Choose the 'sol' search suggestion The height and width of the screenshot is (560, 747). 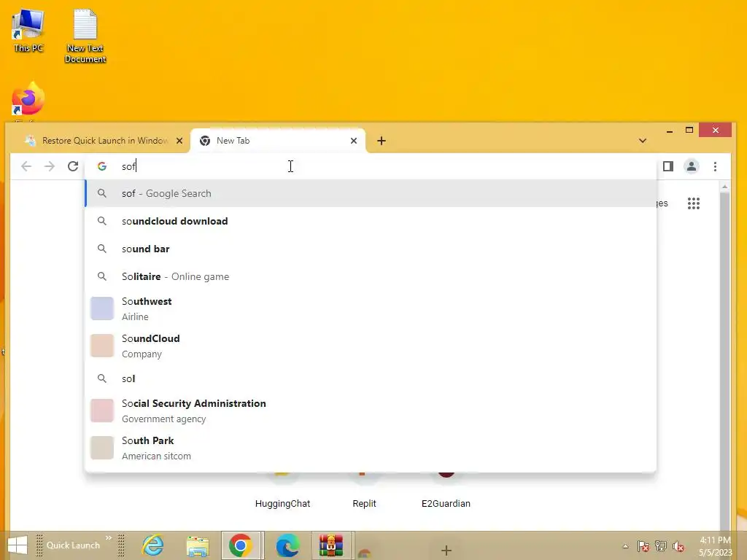(371, 378)
